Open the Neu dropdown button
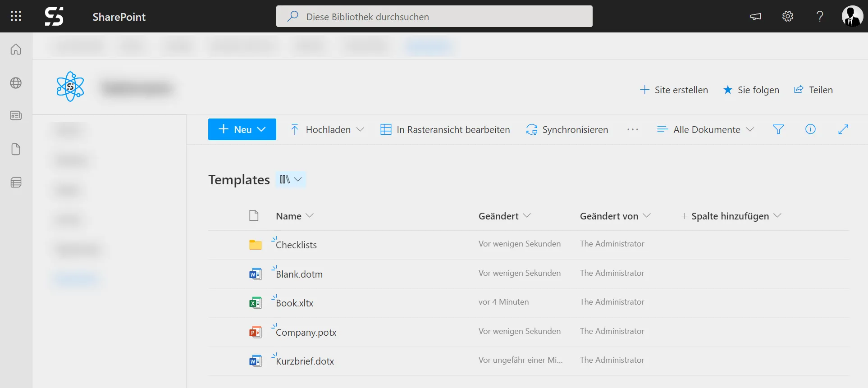 coord(242,129)
